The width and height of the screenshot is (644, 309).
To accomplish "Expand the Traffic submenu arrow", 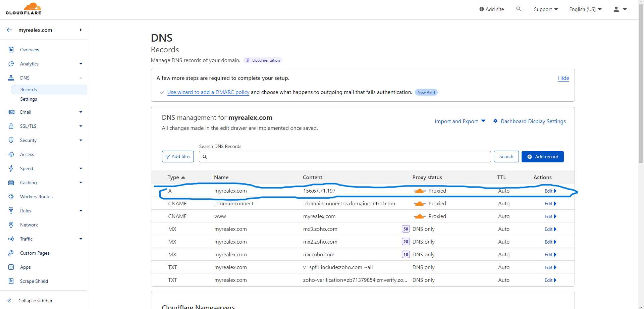I will pyautogui.click(x=81, y=239).
